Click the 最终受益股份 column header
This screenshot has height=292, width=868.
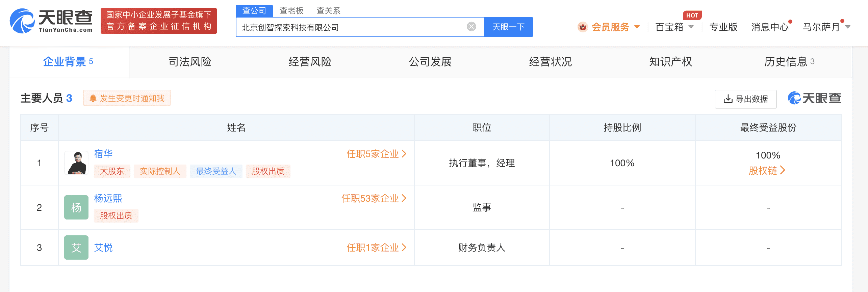click(x=768, y=127)
